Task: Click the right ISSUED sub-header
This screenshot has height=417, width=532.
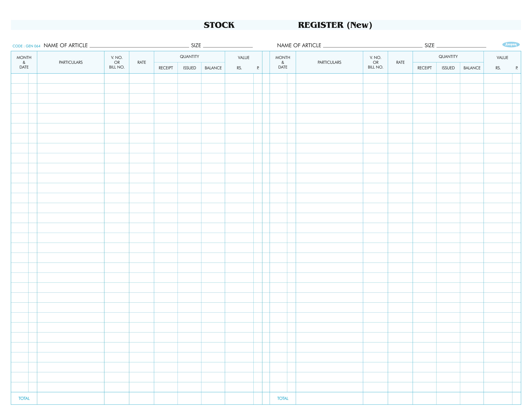Action: pos(448,68)
